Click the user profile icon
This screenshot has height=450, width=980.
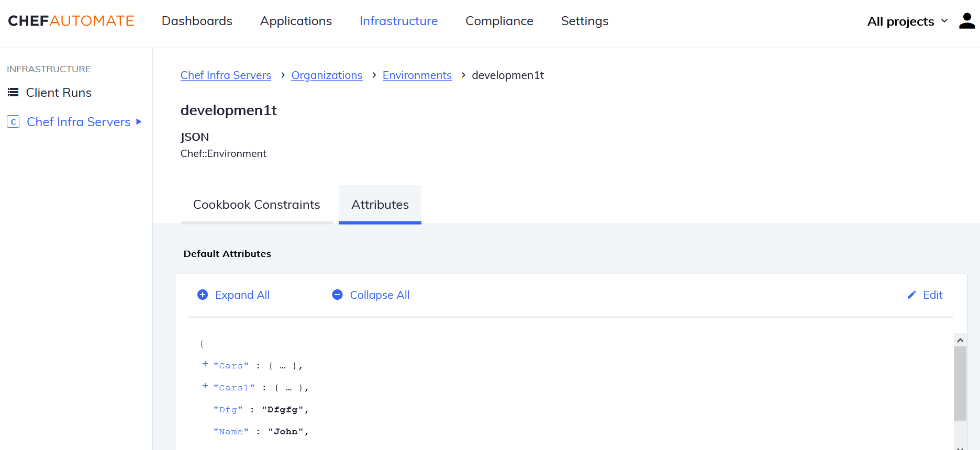966,21
